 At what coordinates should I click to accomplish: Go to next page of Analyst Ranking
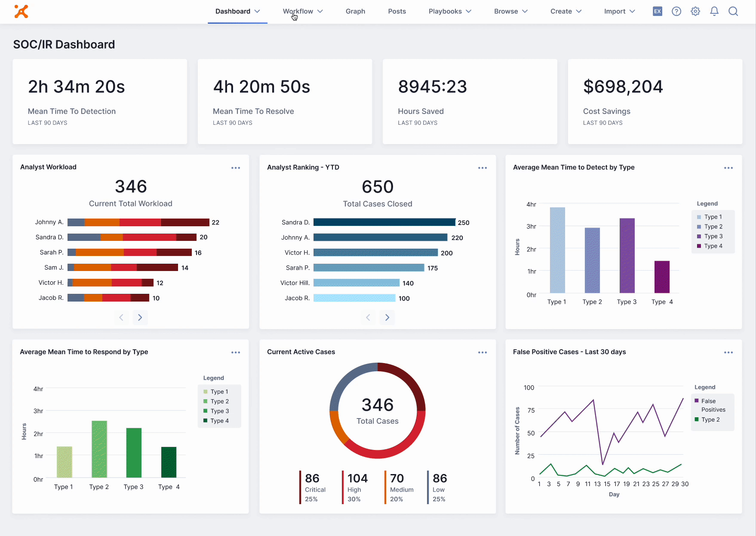pyautogui.click(x=387, y=317)
